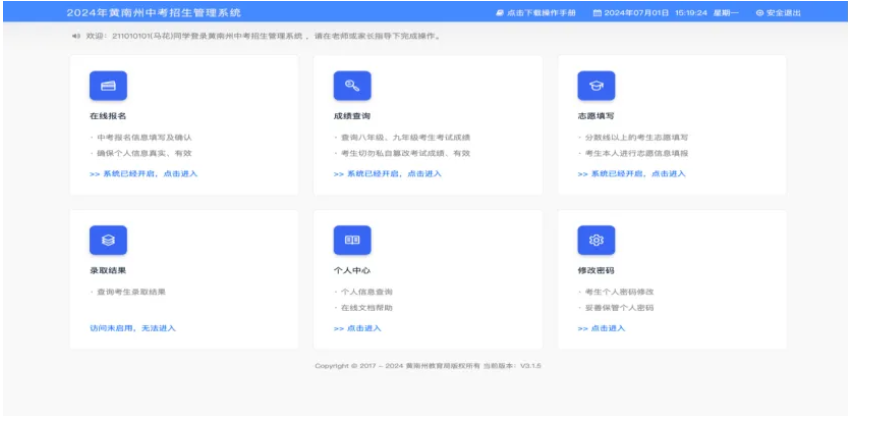Click the 志愿填写 graduation cap icon
This screenshot has height=426, width=871.
point(596,86)
